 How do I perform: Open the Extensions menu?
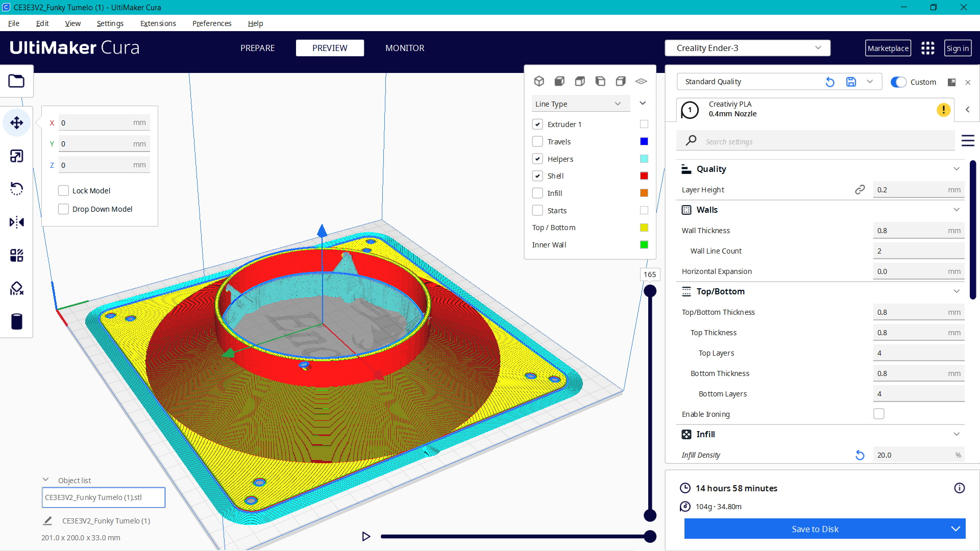pyautogui.click(x=158, y=23)
